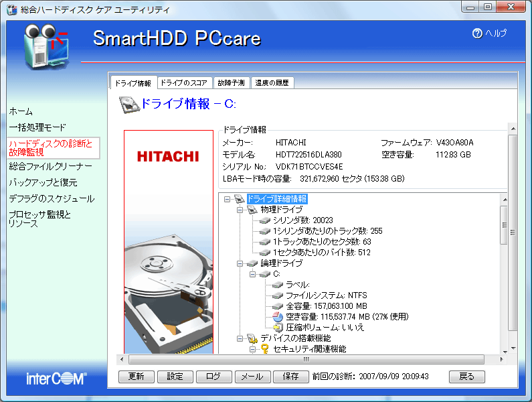532x402 pixels.
Task: Open the ヘルプ help icon
Action: pos(477,33)
